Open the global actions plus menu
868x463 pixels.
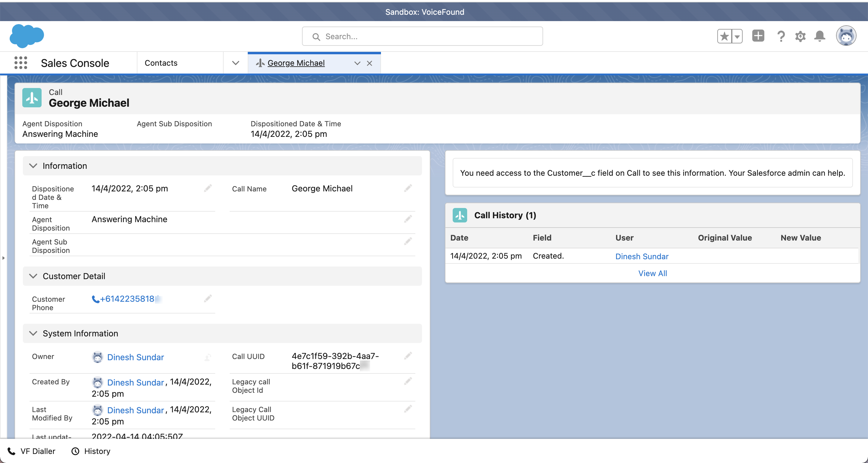[x=758, y=36]
